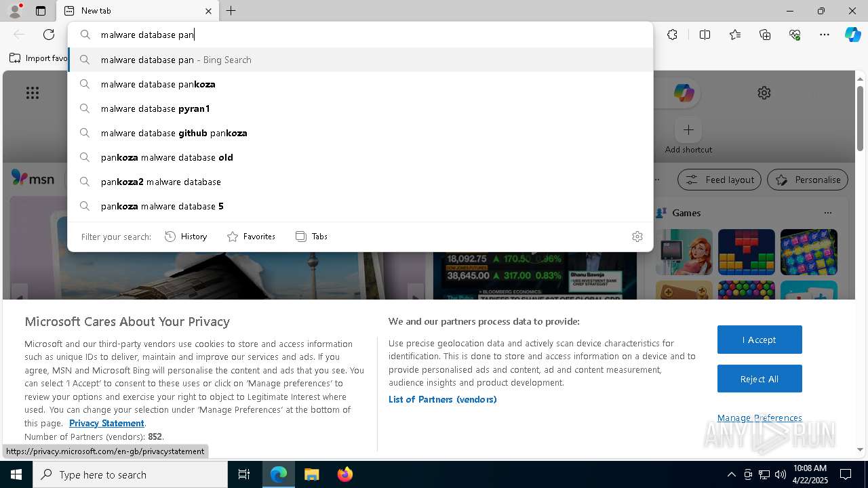Open Favorites star icon in toolbar
The image size is (868, 488).
pyautogui.click(x=735, y=35)
